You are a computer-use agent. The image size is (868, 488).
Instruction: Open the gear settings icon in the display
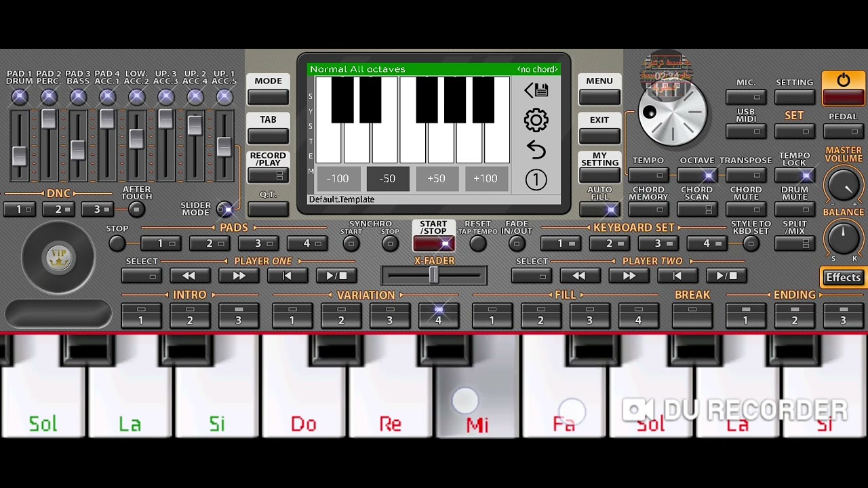tap(536, 121)
